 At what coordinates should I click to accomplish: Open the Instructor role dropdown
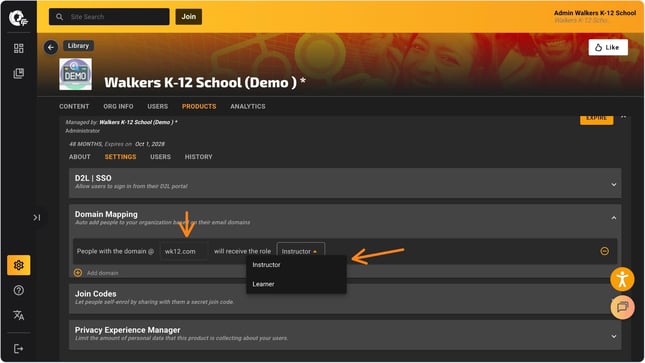301,251
